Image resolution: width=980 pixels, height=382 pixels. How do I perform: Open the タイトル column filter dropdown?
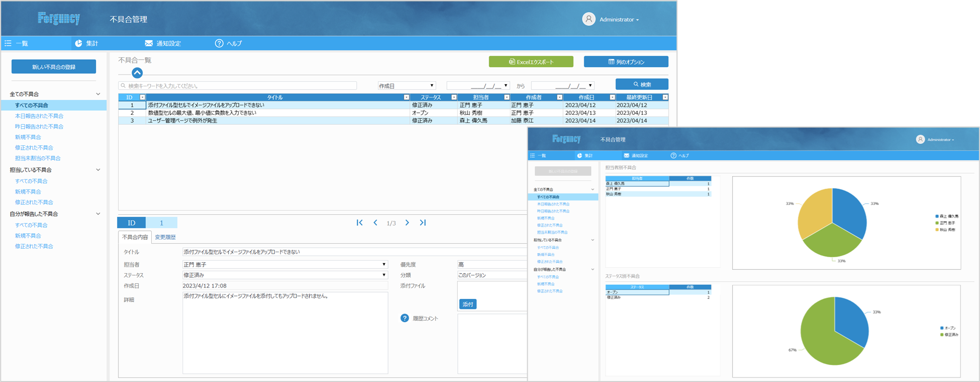click(406, 97)
